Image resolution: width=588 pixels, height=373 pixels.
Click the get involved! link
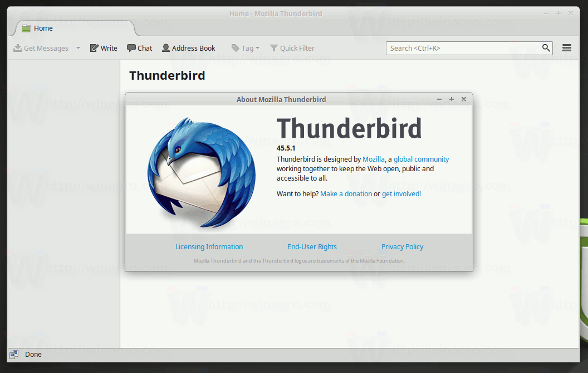401,194
